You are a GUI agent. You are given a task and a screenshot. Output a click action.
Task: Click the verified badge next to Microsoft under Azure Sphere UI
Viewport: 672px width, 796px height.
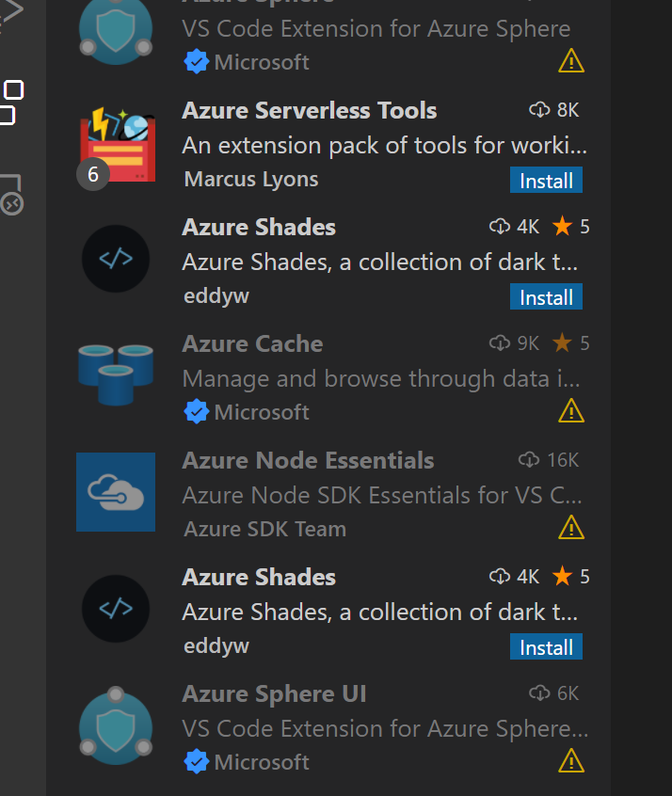click(197, 761)
